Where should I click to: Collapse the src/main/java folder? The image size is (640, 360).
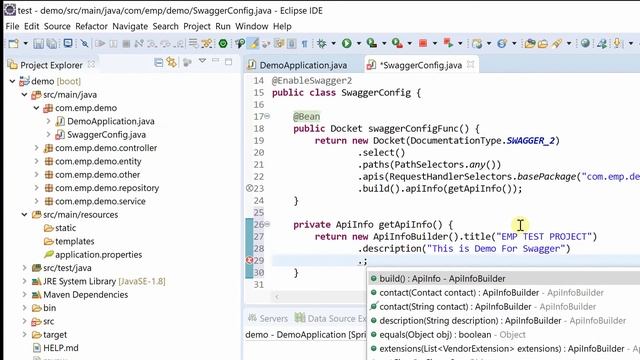(24, 95)
